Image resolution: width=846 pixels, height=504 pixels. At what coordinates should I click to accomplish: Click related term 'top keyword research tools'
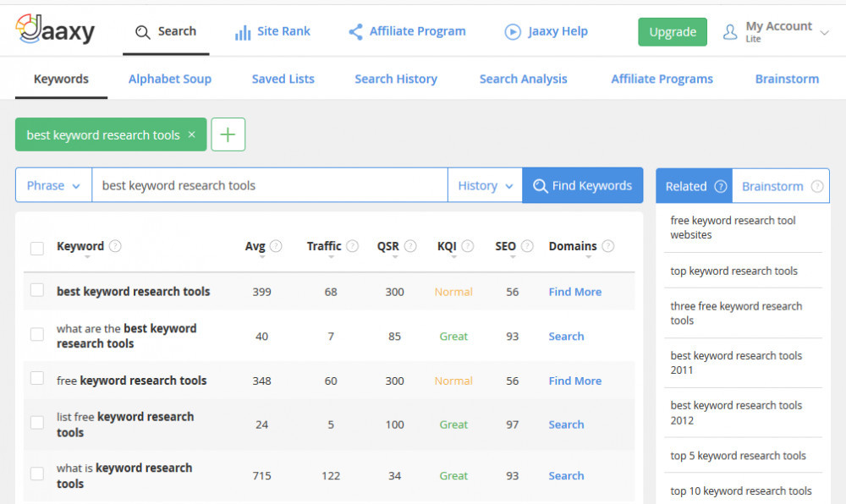[733, 271]
